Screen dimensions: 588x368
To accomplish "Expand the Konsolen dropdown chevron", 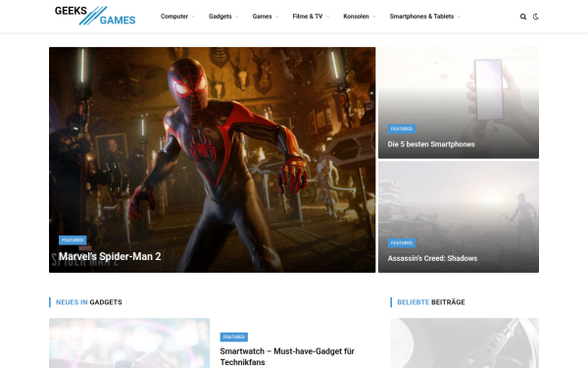I will pyautogui.click(x=374, y=17).
